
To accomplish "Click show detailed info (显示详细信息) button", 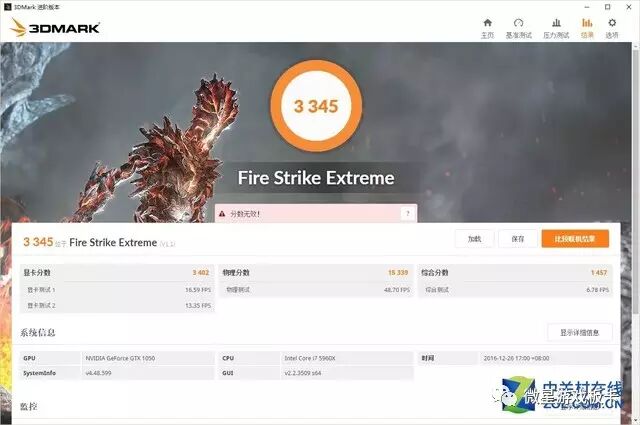I will (580, 333).
